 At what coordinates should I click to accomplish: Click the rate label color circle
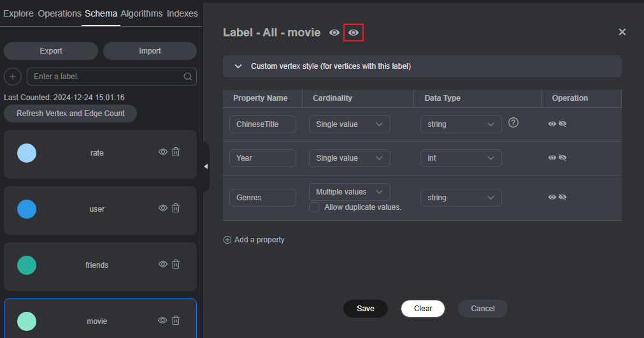[27, 153]
